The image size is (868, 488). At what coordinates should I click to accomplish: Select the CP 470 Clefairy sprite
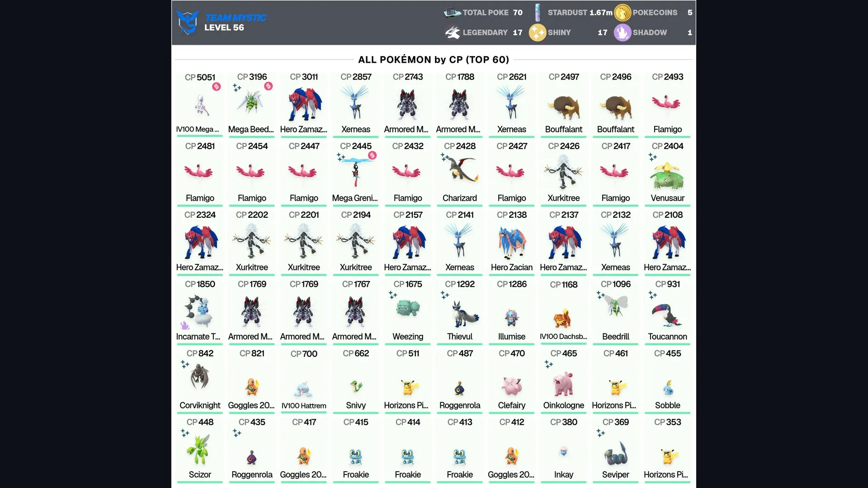[512, 386]
